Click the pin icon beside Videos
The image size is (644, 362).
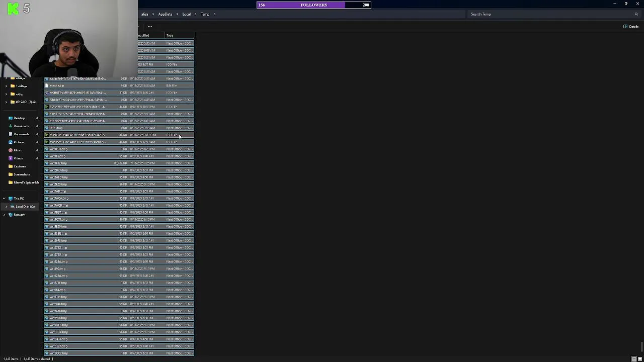pyautogui.click(x=37, y=158)
